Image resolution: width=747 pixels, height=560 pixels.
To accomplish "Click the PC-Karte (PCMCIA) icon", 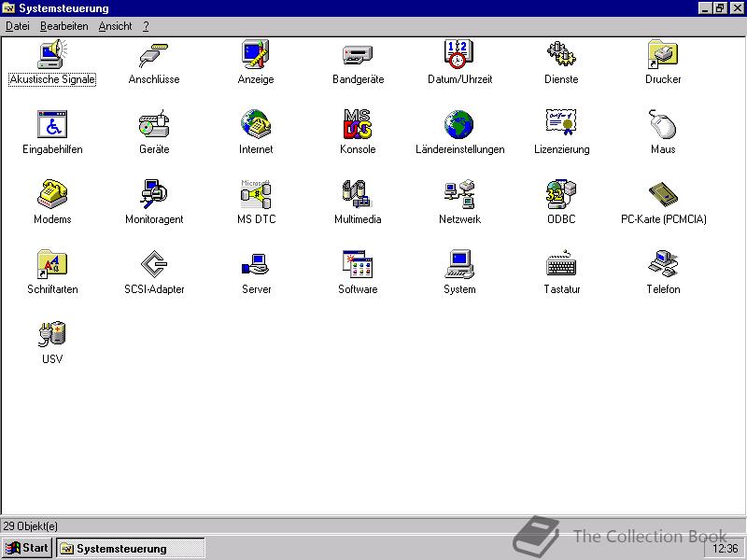I will [x=663, y=194].
